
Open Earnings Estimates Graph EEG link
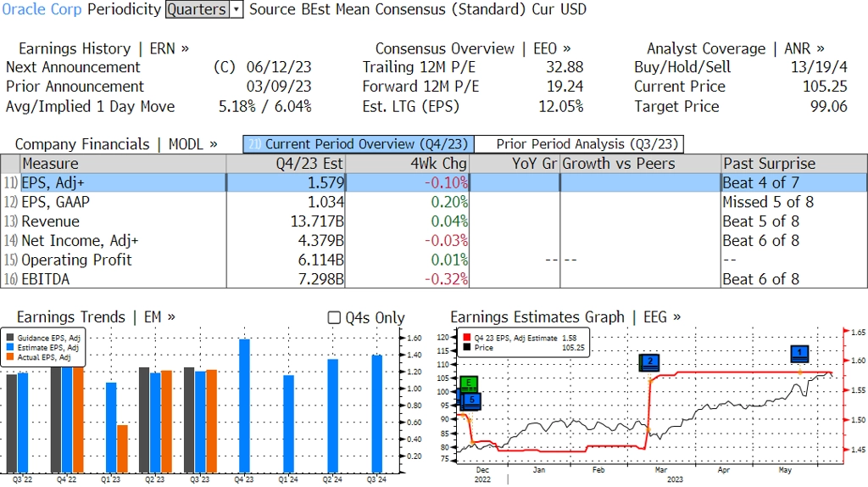point(565,317)
